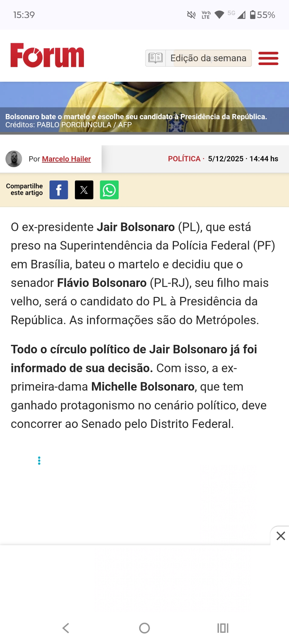Tap the muted sound status icon
The width and height of the screenshot is (289, 644).
click(191, 15)
